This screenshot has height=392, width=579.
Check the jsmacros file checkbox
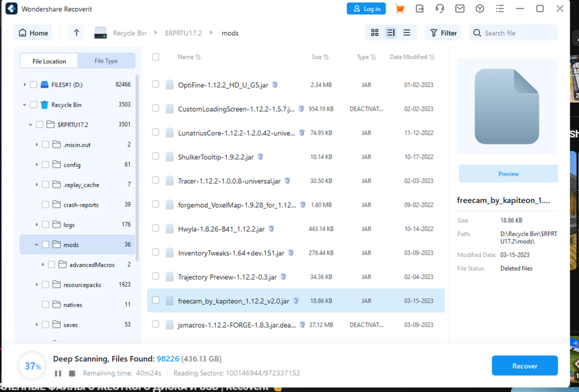156,324
